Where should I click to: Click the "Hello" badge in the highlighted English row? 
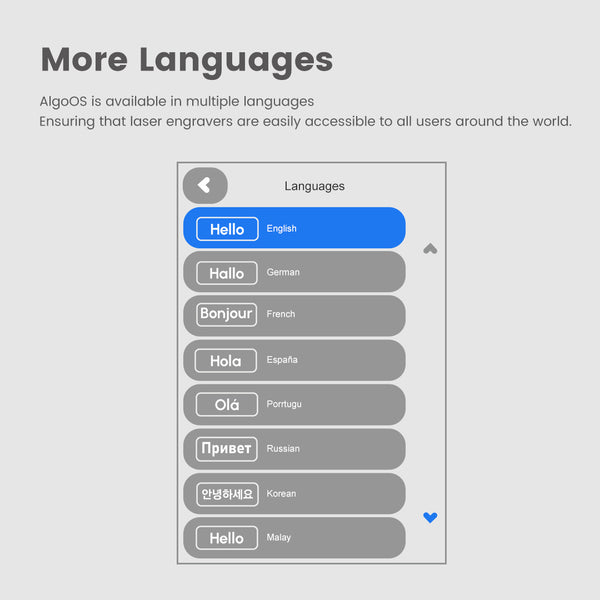pos(226,229)
